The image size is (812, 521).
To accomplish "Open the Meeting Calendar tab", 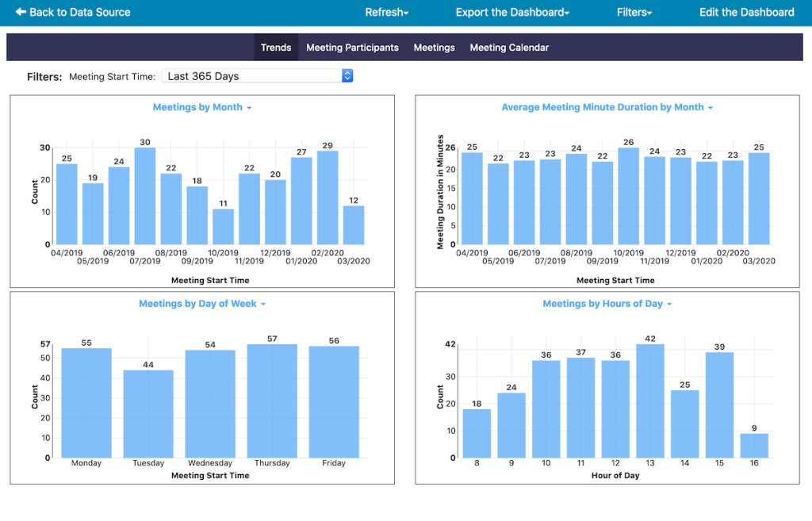I will [x=508, y=47].
